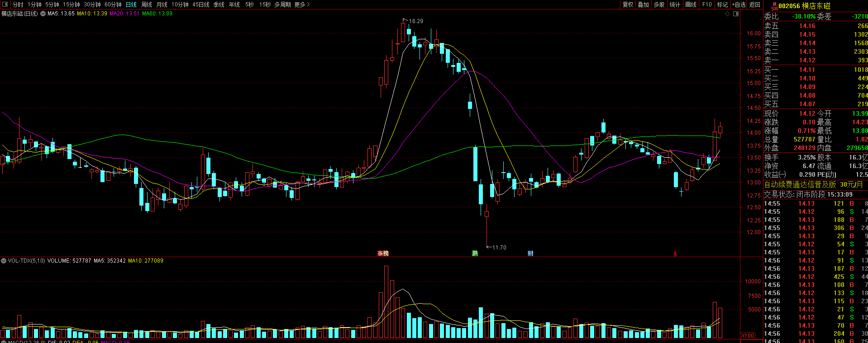Viewport: 868px width, 343px height.
Task: Click the green 跌 event marker
Action: [x=475, y=254]
